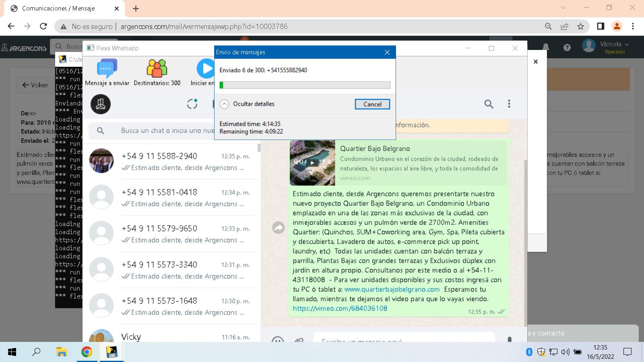Maximize the Flexa Whatsapp window
Image resolution: width=644 pixels, height=362 pixels.
(x=491, y=48)
